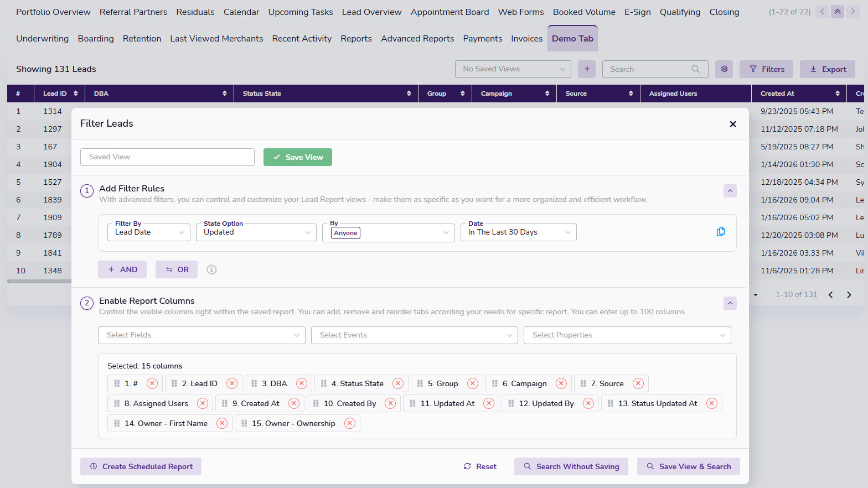This screenshot has height=488, width=868.
Task: Collapse the Add Filter Rules section
Action: (730, 191)
